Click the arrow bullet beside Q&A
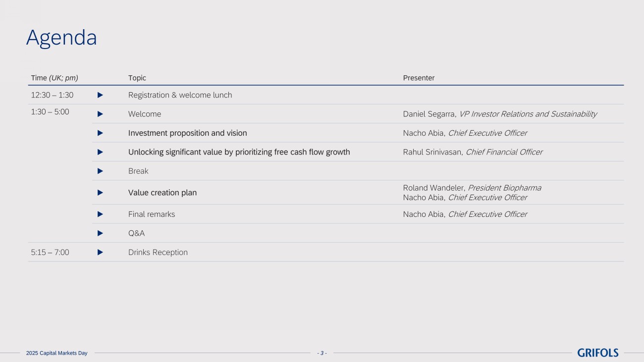 (100, 233)
